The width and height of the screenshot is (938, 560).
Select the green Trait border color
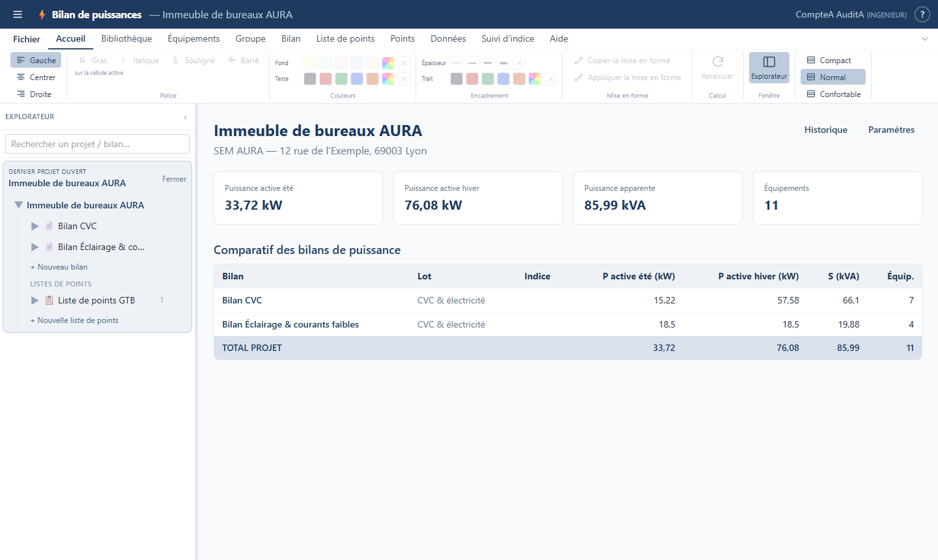(x=488, y=79)
